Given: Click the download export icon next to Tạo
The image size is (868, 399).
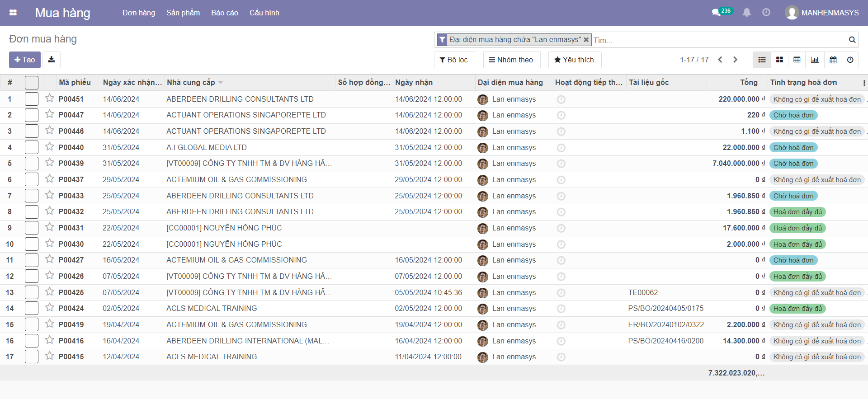Looking at the screenshot, I should click(52, 60).
